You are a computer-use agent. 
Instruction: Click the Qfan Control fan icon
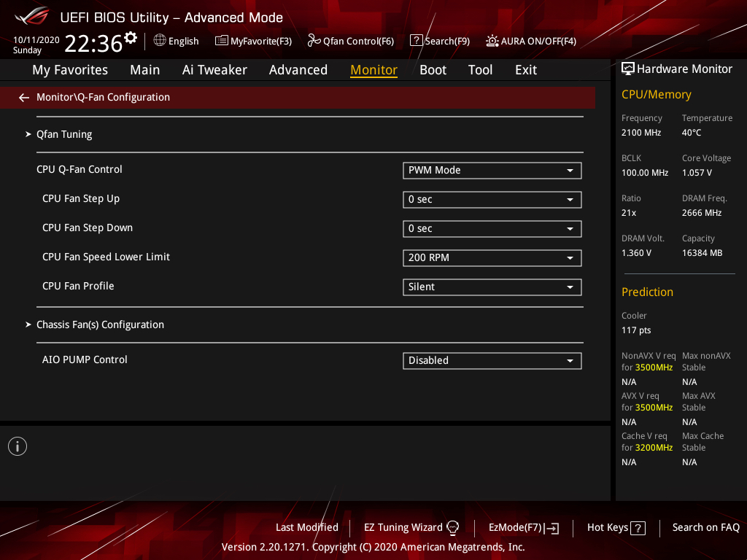(314, 41)
